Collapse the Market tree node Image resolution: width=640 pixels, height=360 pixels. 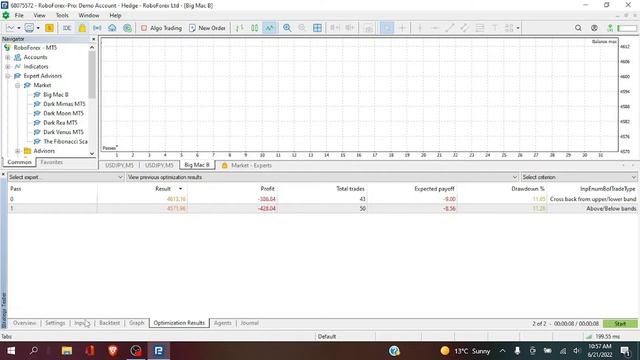tap(18, 85)
